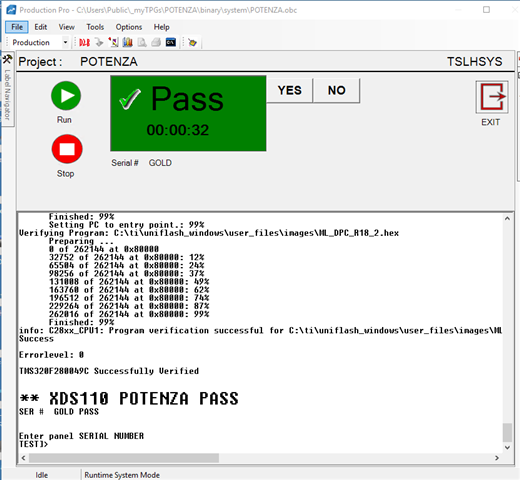
Task: Click the design/edit toolbar icon with pencil
Action: click(x=113, y=42)
